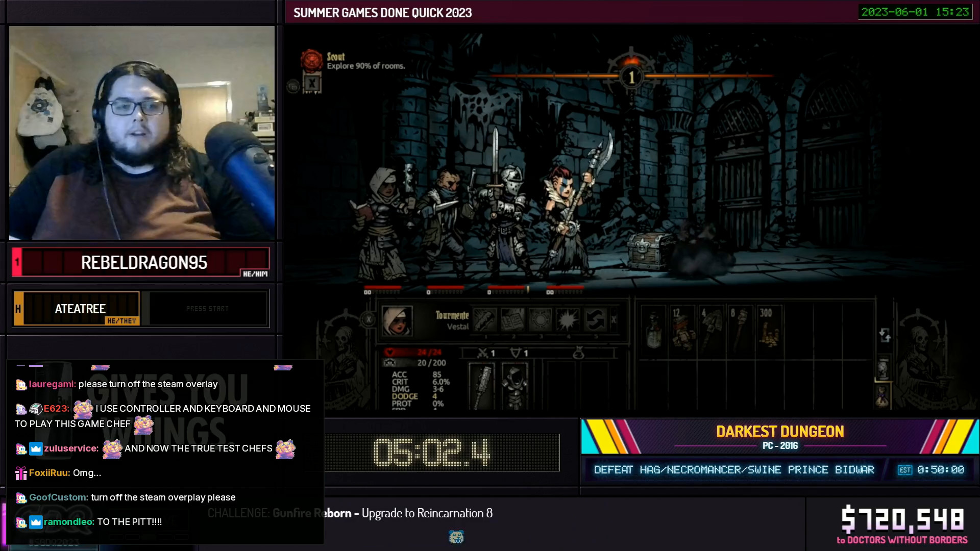Image resolution: width=980 pixels, height=551 pixels.
Task: Click the SUMMER GAMES DONE QUICK 2023 header
Action: (x=382, y=13)
